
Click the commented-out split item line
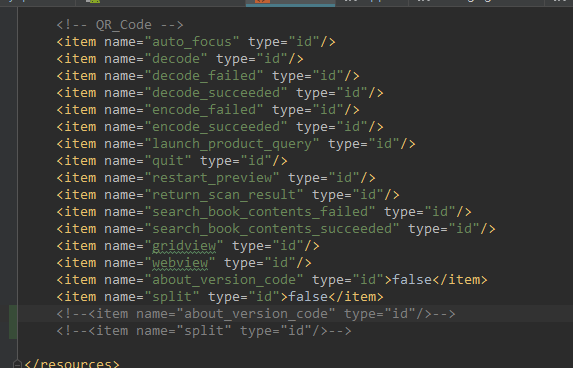click(204, 331)
